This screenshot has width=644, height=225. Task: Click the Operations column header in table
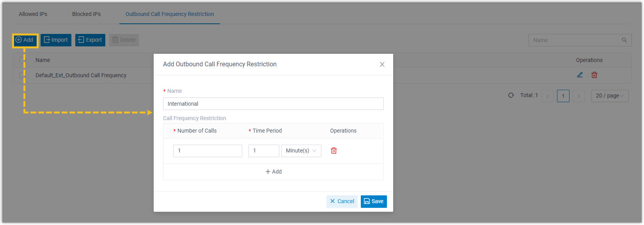589,60
